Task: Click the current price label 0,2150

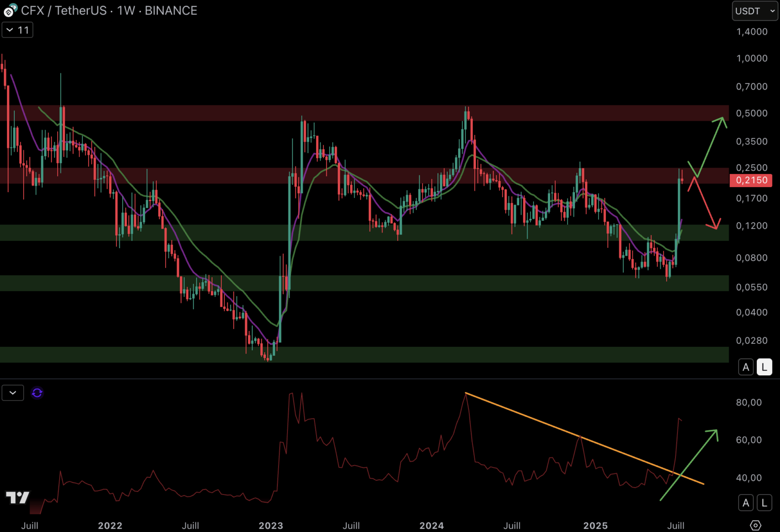Action: 751,180
